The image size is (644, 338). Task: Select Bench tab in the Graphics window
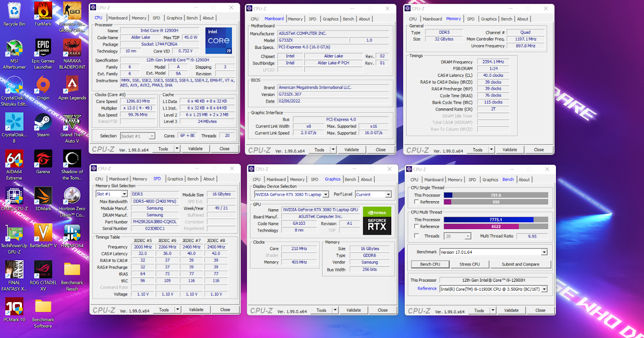350,179
